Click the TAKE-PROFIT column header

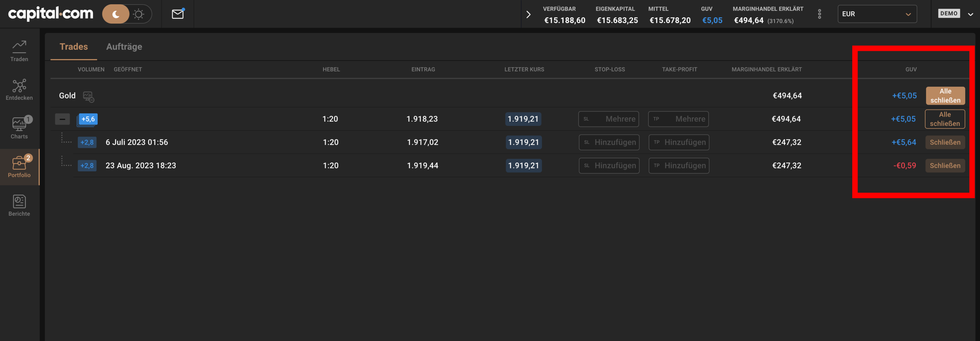pyautogui.click(x=679, y=69)
